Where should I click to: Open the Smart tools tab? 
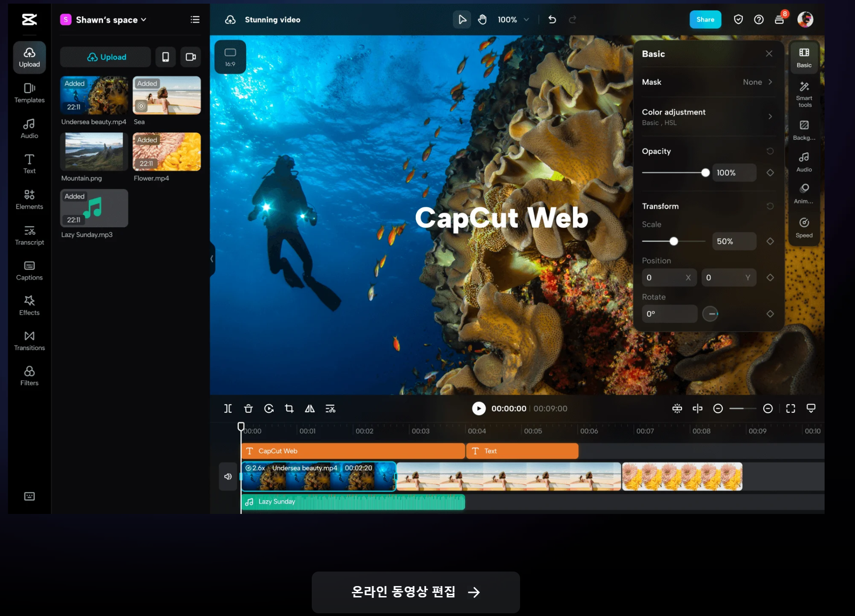coord(804,94)
